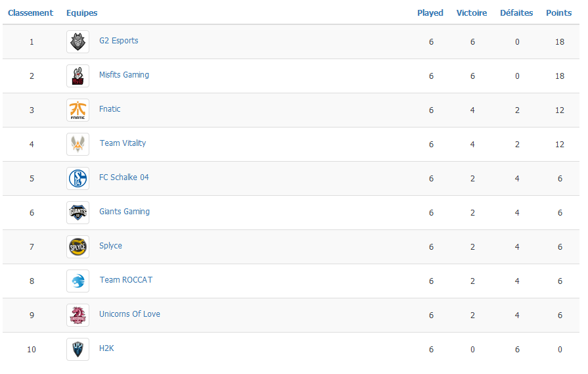
Task: Open the G2 Esports team link
Action: pyautogui.click(x=118, y=41)
